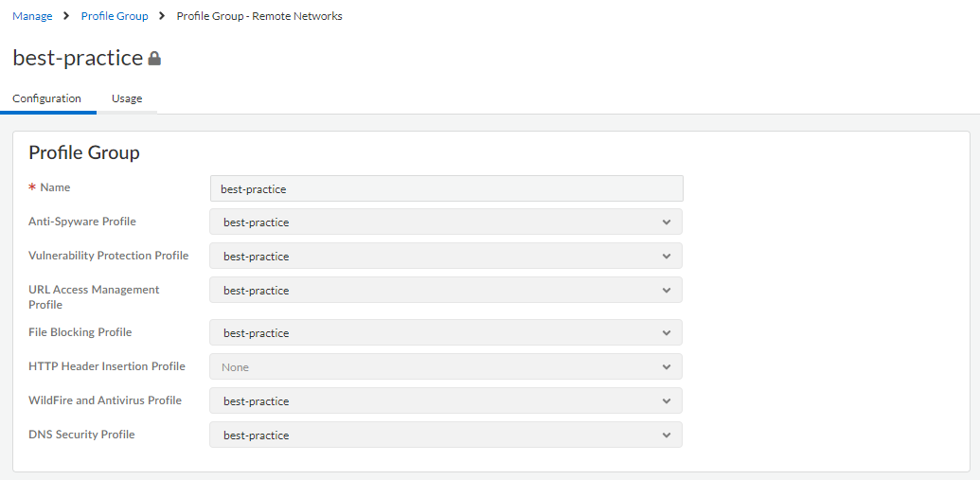Click the red required asterisk beside Name

coord(32,188)
